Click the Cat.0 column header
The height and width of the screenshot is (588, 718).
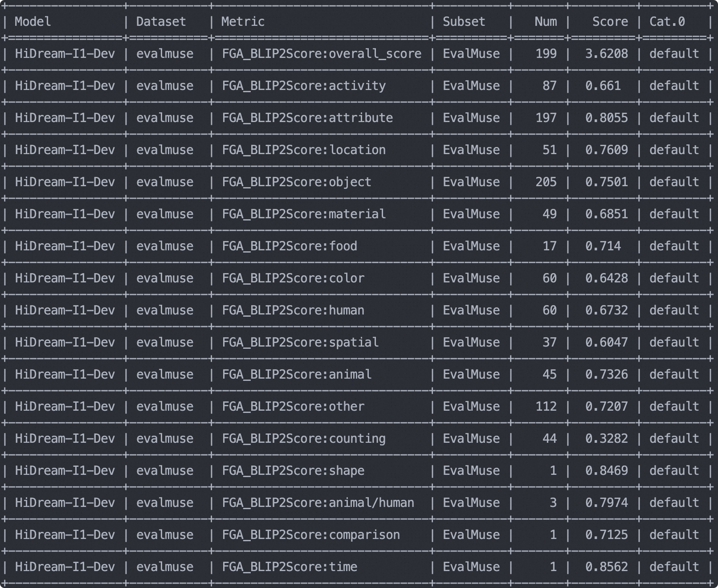point(667,21)
